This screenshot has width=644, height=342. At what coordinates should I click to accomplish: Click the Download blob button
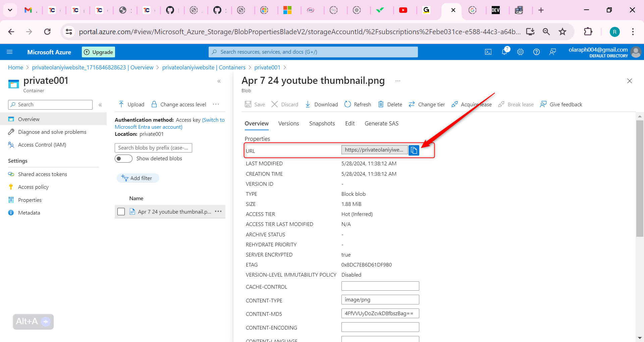click(321, 104)
